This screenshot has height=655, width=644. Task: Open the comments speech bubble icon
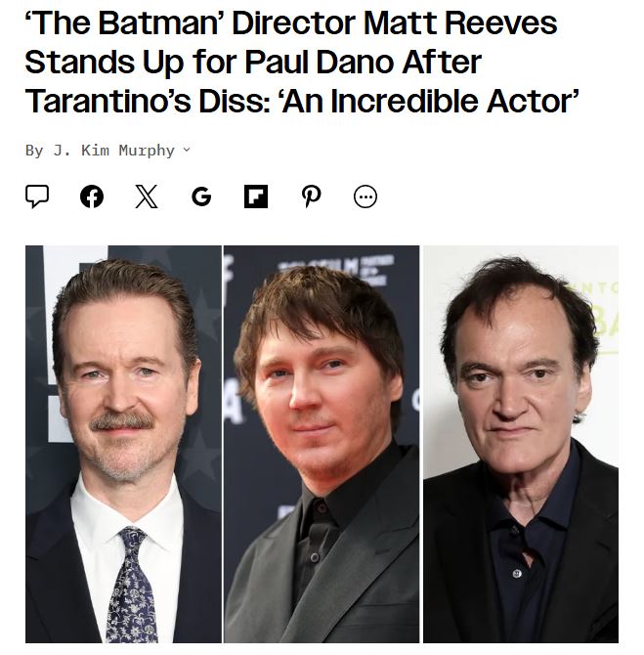point(37,196)
